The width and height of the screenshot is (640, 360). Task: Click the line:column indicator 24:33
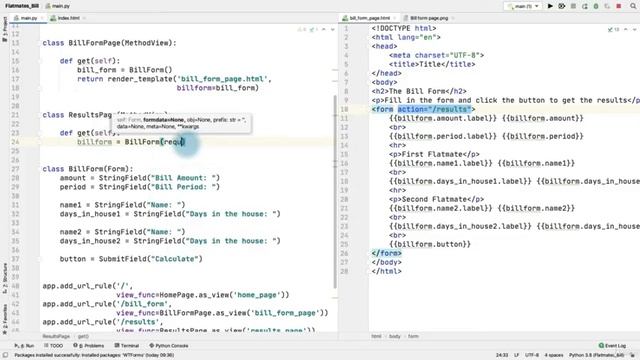click(x=502, y=355)
